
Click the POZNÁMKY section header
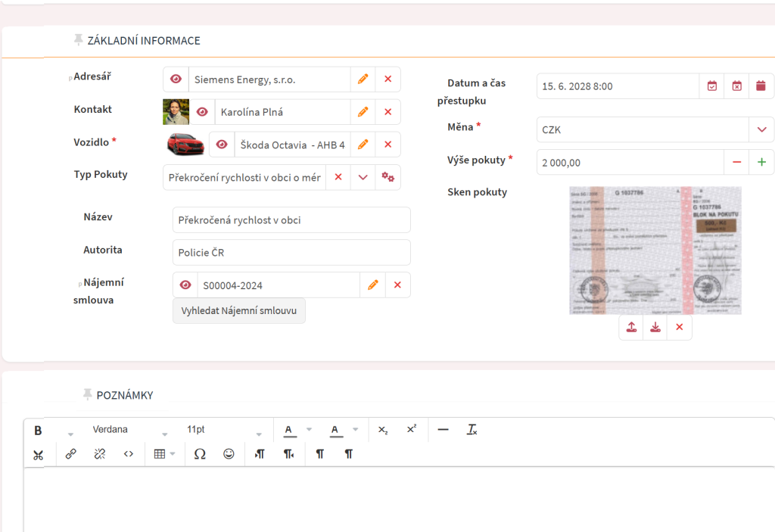pos(125,395)
